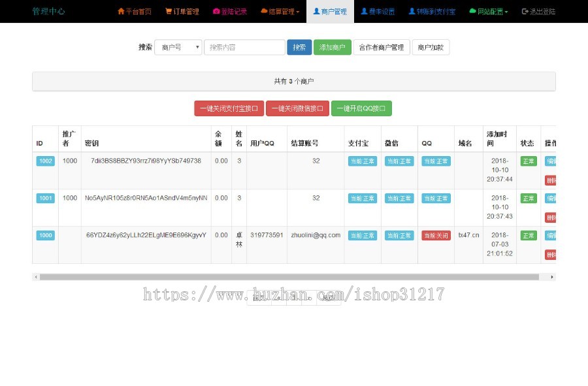Open 订单管理 via the shopping cart icon
Viewport: 588px width, 386px height.
click(170, 11)
